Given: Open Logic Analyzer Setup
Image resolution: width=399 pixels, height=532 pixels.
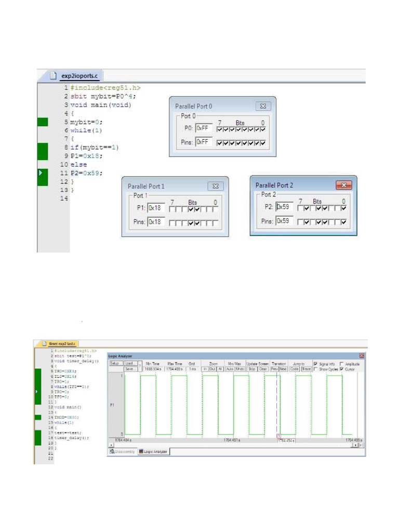Looking at the screenshot, I should (x=114, y=364).
